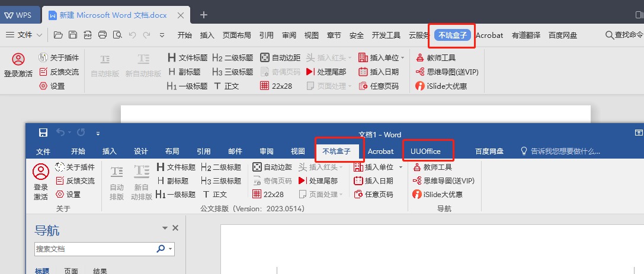Click the save icon in WPS toolbar

click(x=73, y=35)
